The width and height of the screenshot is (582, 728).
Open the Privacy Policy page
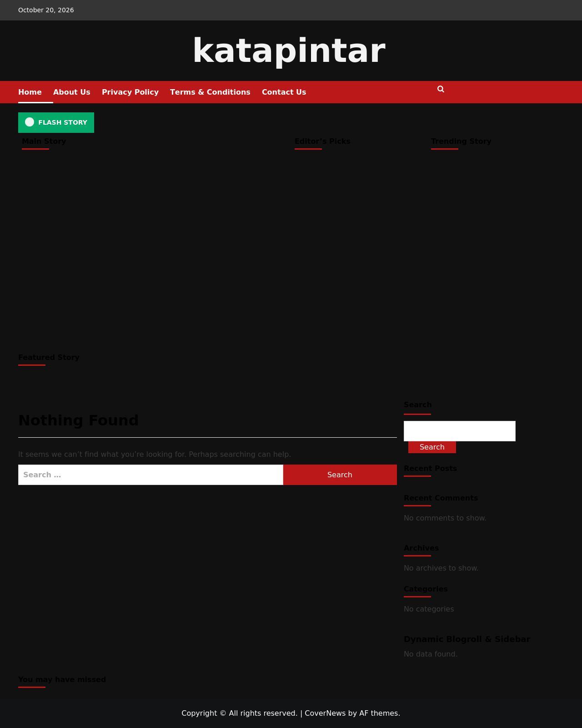pyautogui.click(x=130, y=92)
